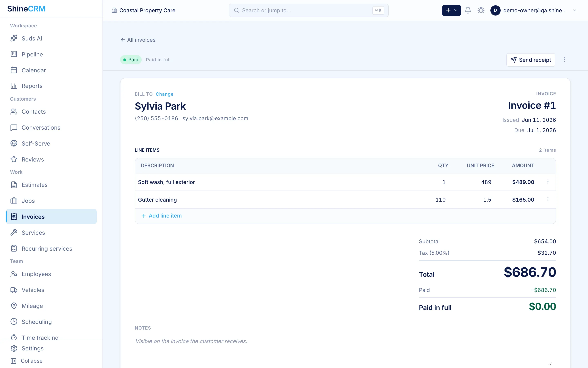Click the Contacts people icon

14,111
